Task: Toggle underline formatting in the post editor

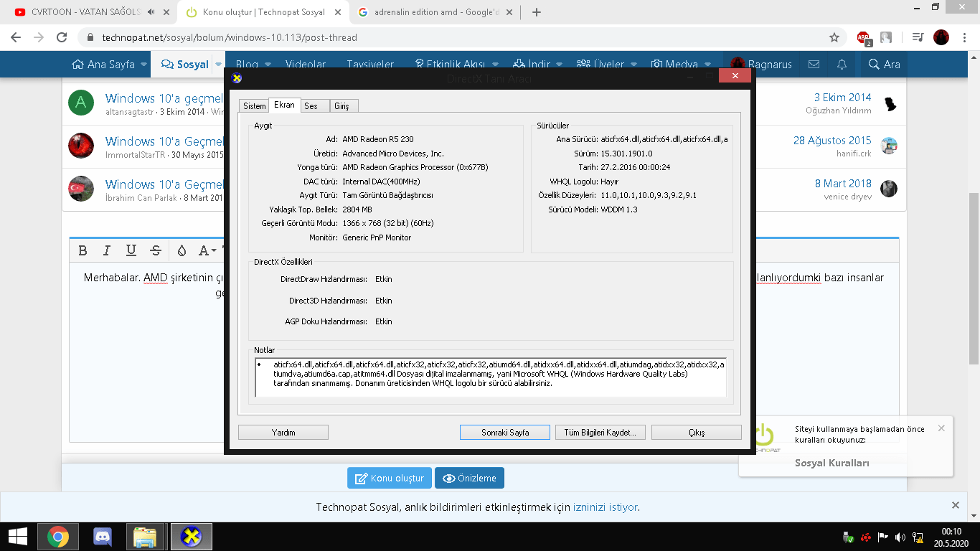Action: coord(131,250)
